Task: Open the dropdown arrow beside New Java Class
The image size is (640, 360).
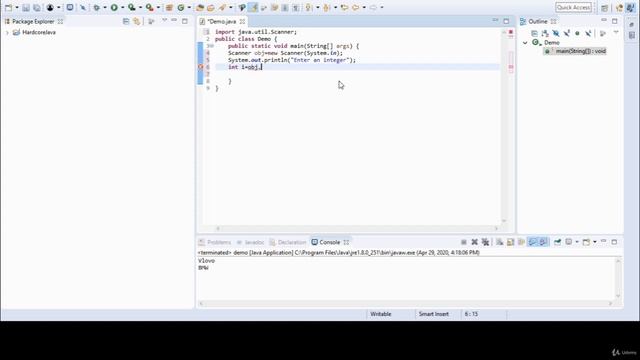Action: click(189, 7)
